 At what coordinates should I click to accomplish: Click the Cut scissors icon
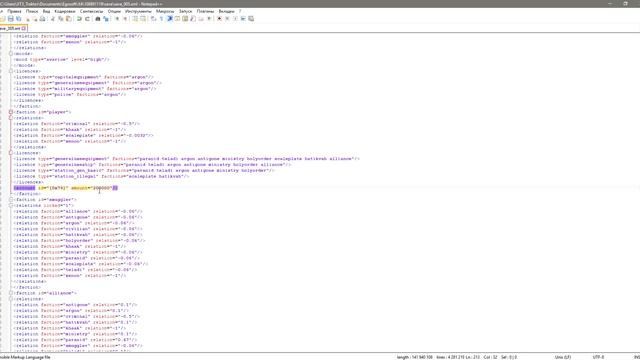coord(53,19)
